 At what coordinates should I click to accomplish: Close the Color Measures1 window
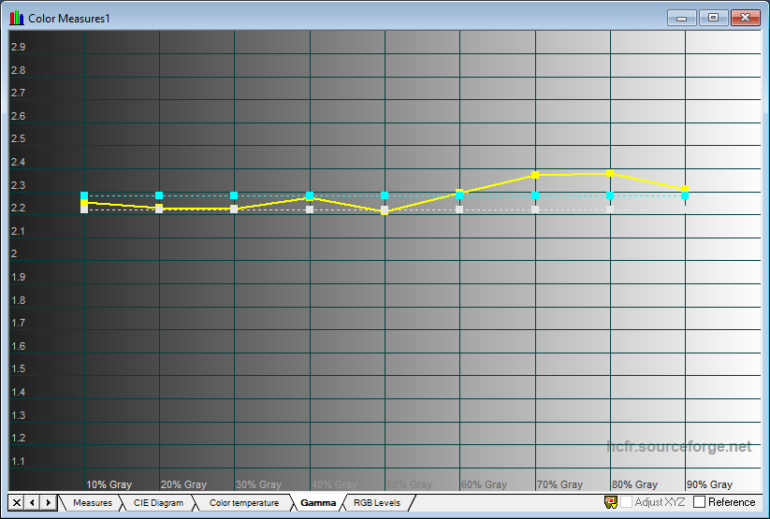click(745, 18)
